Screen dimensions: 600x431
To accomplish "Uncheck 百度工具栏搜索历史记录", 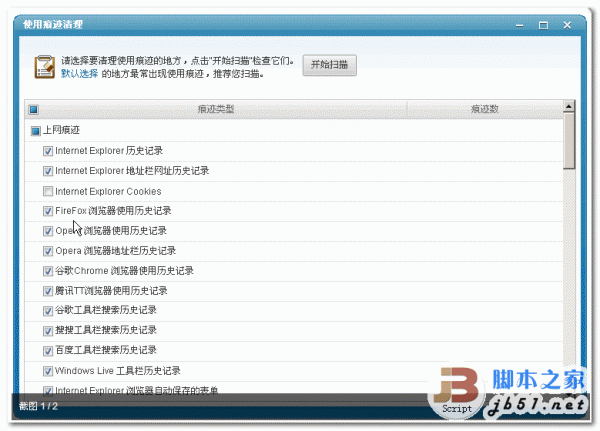I will click(x=48, y=351).
